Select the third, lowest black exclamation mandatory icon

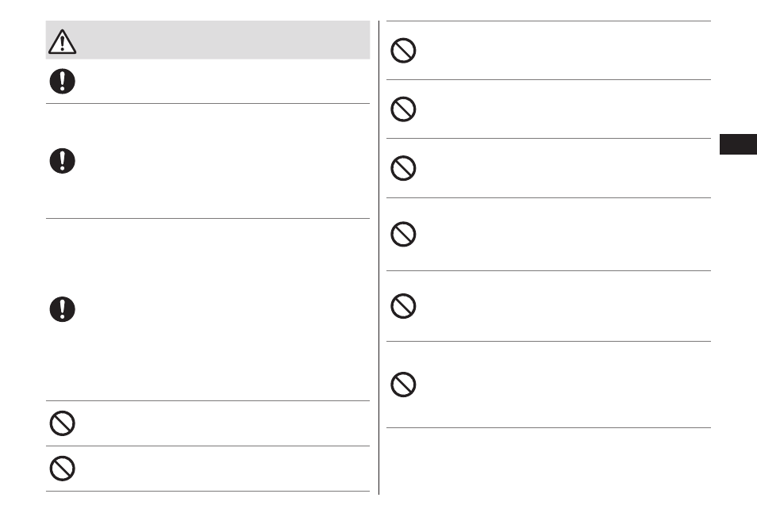point(62,309)
